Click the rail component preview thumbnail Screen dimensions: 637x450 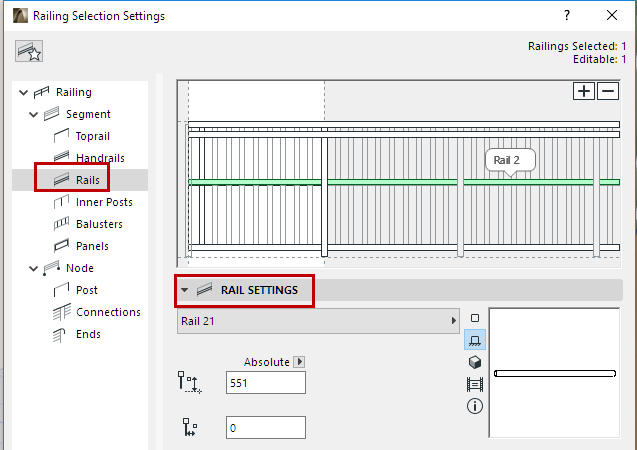(x=554, y=373)
